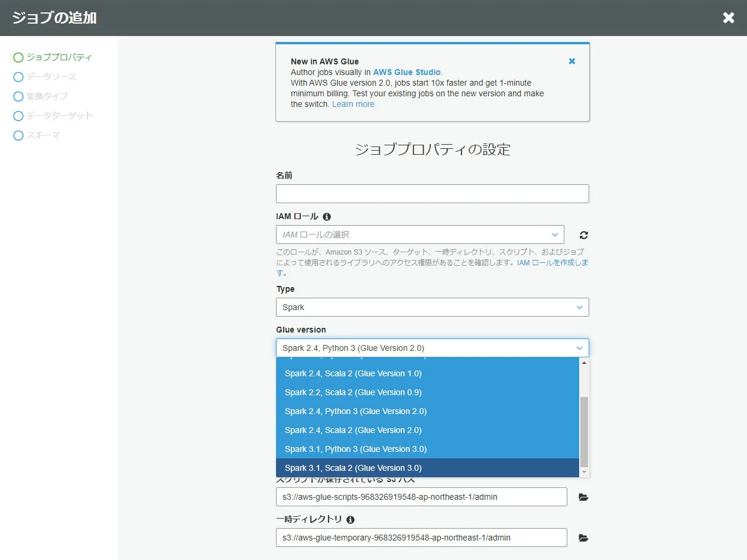Browse folder for script S3 path
747x560 pixels.
pyautogui.click(x=583, y=497)
